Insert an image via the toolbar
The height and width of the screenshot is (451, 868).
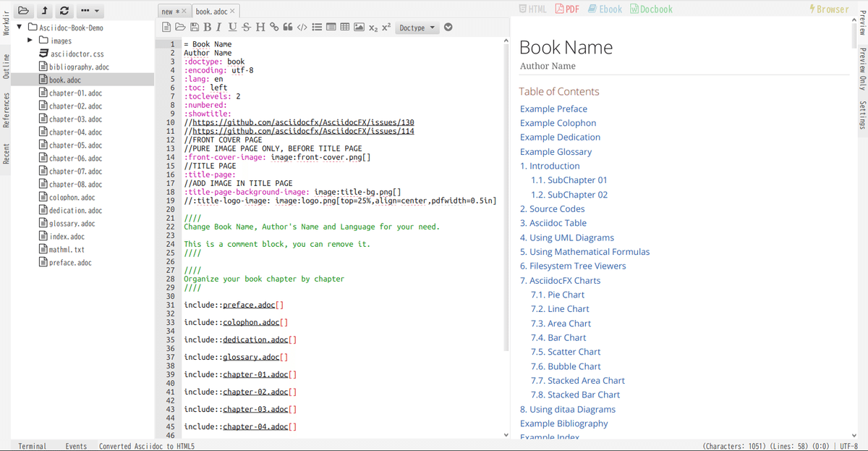click(359, 27)
